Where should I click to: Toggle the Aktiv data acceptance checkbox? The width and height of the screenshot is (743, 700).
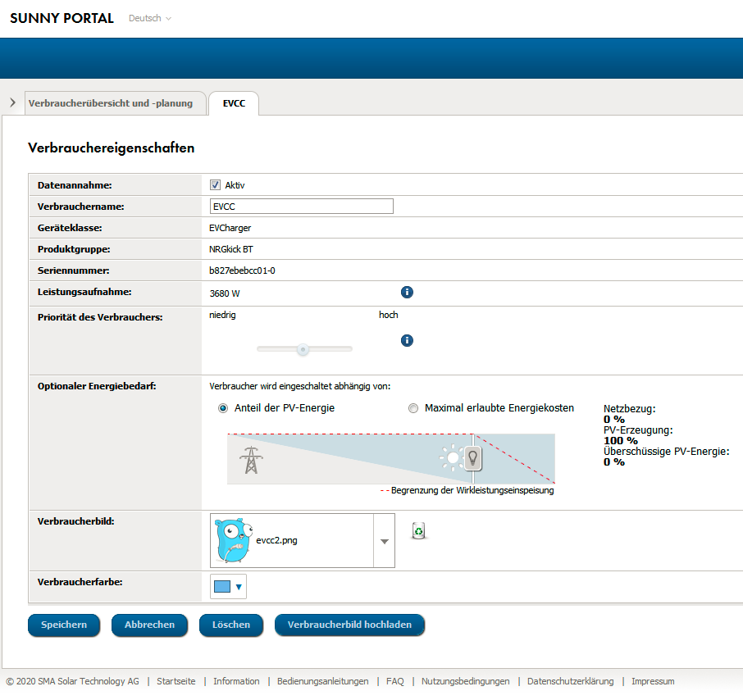tap(215, 185)
